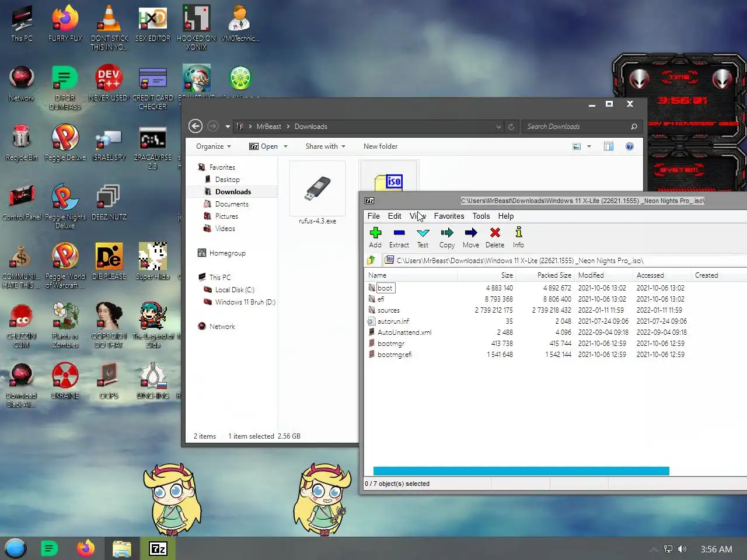Click New folder in Explorer toolbar
Screen dimensions: 747x560
[x=381, y=146]
